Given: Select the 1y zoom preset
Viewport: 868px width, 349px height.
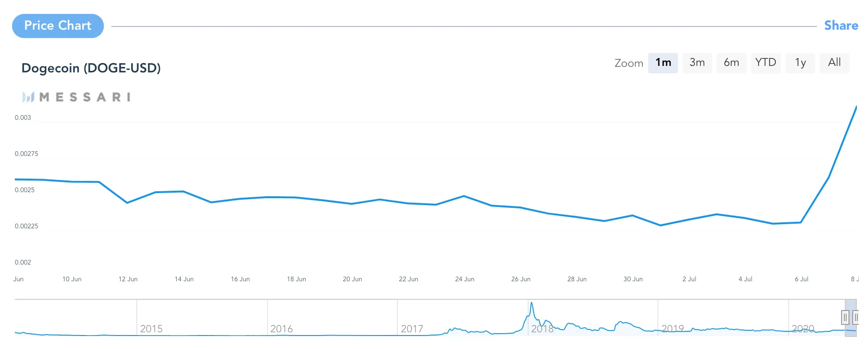Looking at the screenshot, I should click(x=800, y=62).
